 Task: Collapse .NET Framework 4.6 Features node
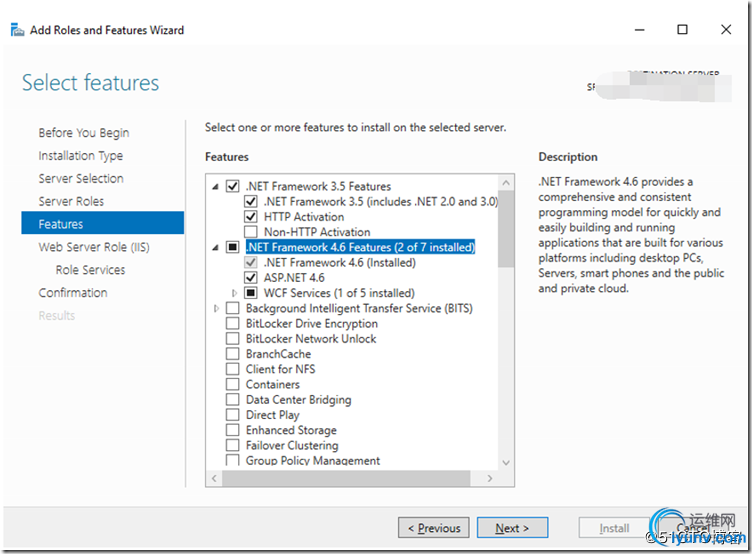point(216,248)
